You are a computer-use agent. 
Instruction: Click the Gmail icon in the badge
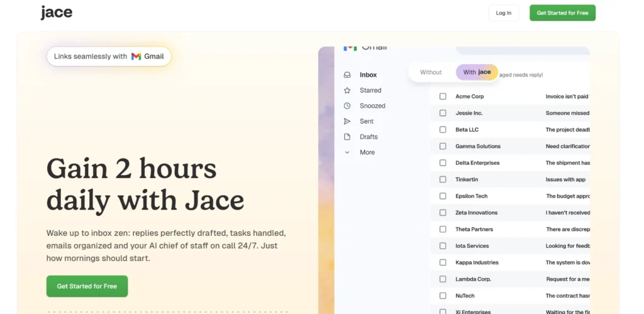(x=136, y=57)
